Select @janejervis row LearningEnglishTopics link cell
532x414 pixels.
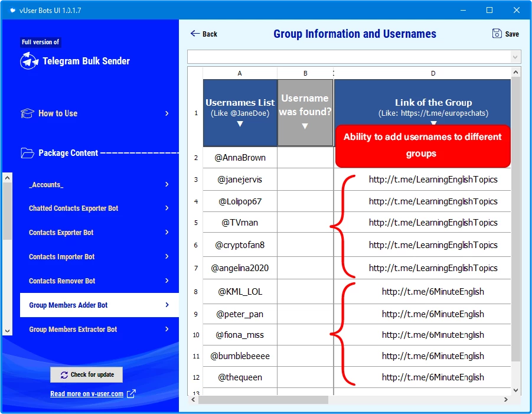[x=422, y=180]
